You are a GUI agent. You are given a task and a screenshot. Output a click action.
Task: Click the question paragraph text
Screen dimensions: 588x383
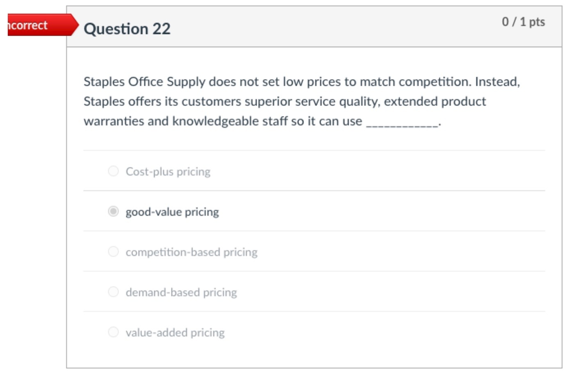pos(287,101)
